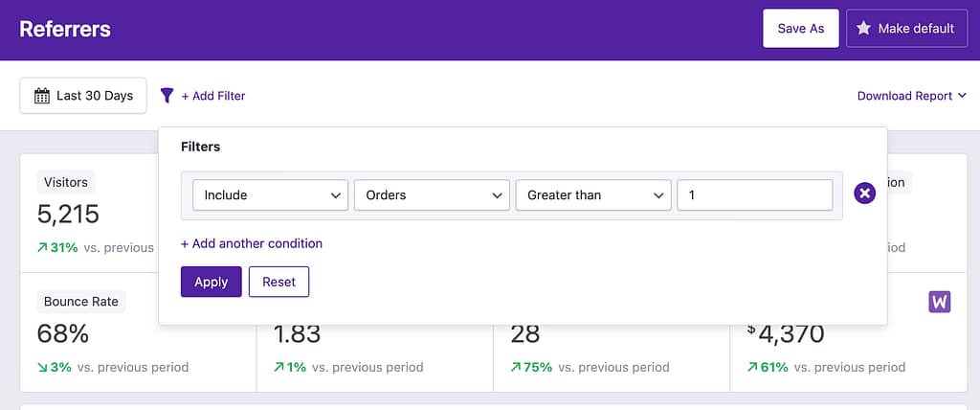Click Add another condition link

click(252, 243)
